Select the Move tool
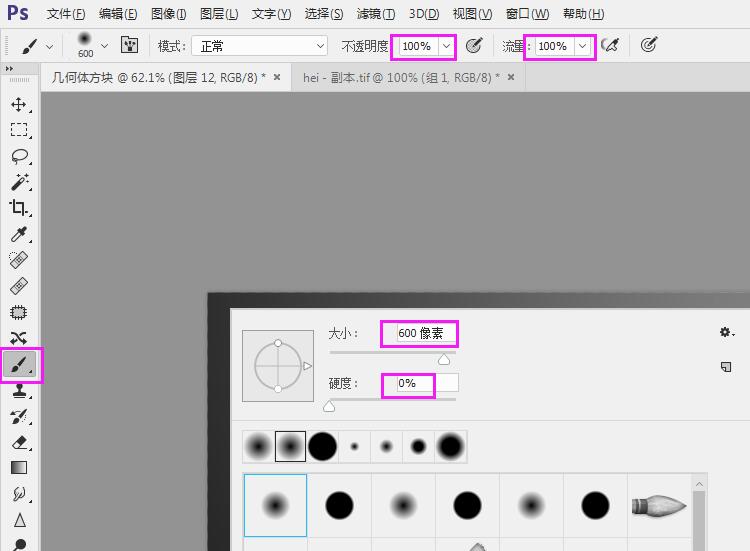Image resolution: width=750 pixels, height=551 pixels. pos(19,104)
